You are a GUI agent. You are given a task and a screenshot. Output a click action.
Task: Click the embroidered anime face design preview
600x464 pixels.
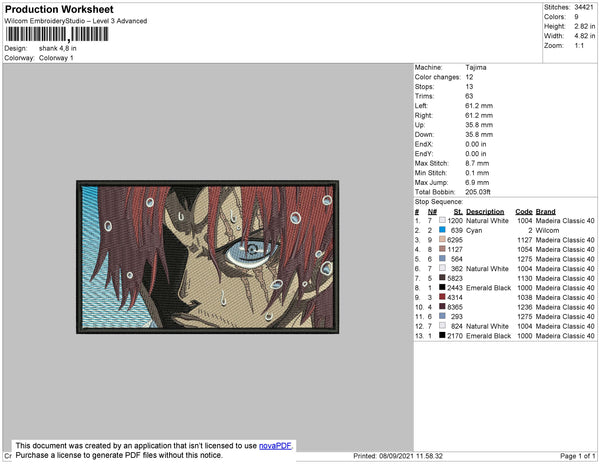point(207,257)
